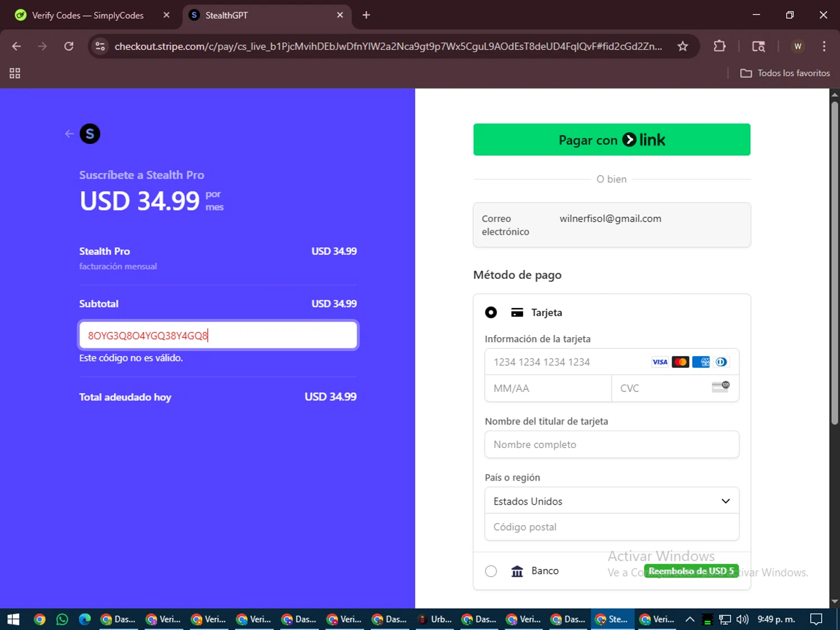Focus the promo code input field
This screenshot has height=630, width=840.
pyautogui.click(x=218, y=335)
